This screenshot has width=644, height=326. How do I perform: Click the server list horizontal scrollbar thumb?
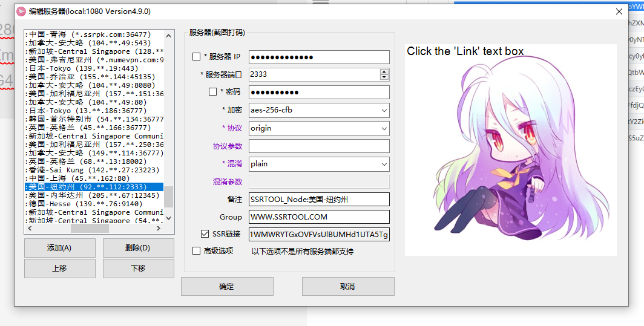coord(90,228)
